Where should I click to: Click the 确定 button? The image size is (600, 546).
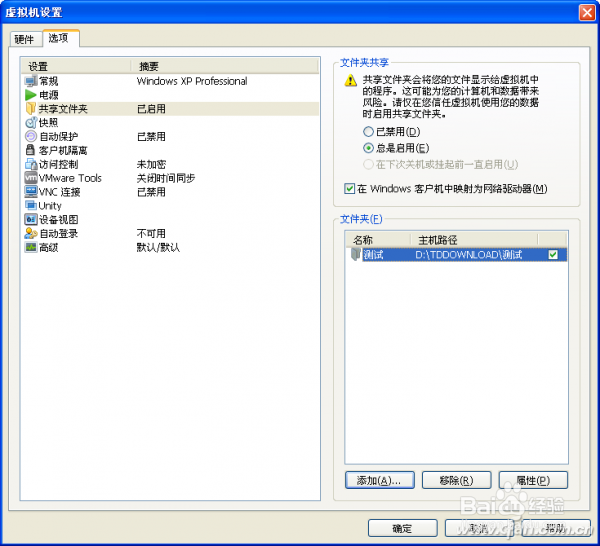click(403, 528)
